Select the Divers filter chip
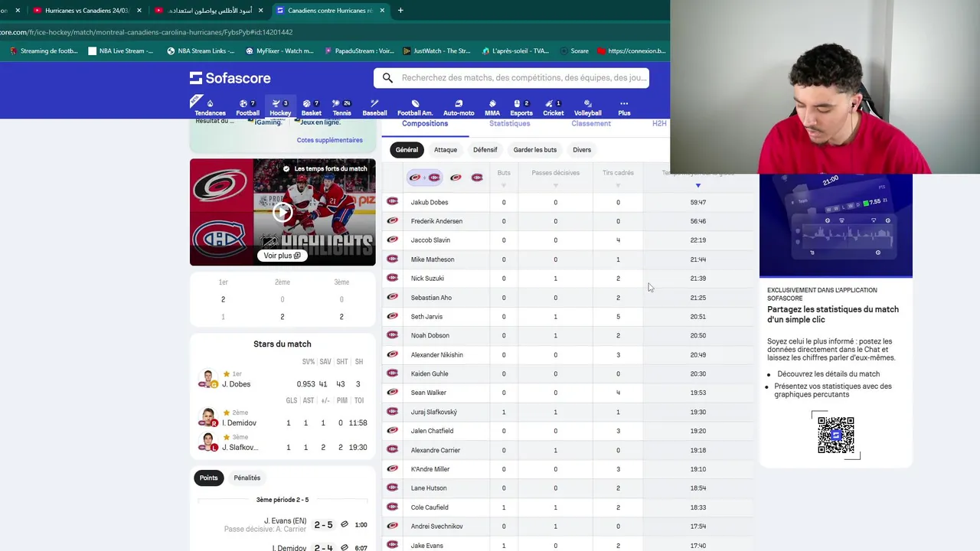 (582, 150)
